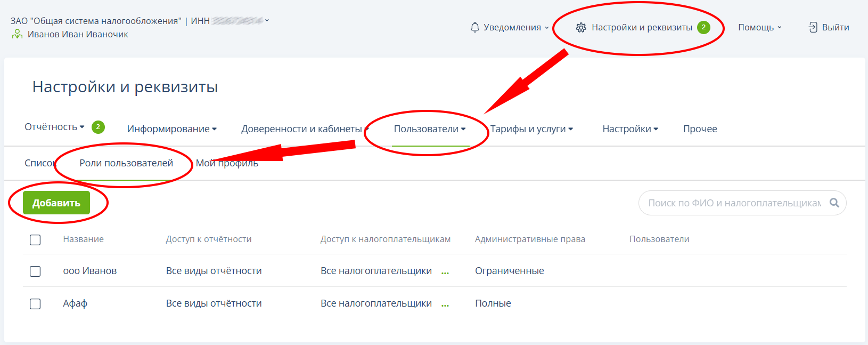Screen dimensions: 868x345
Task: Open the Тарифы и услуги dropdown
Action: (x=531, y=129)
